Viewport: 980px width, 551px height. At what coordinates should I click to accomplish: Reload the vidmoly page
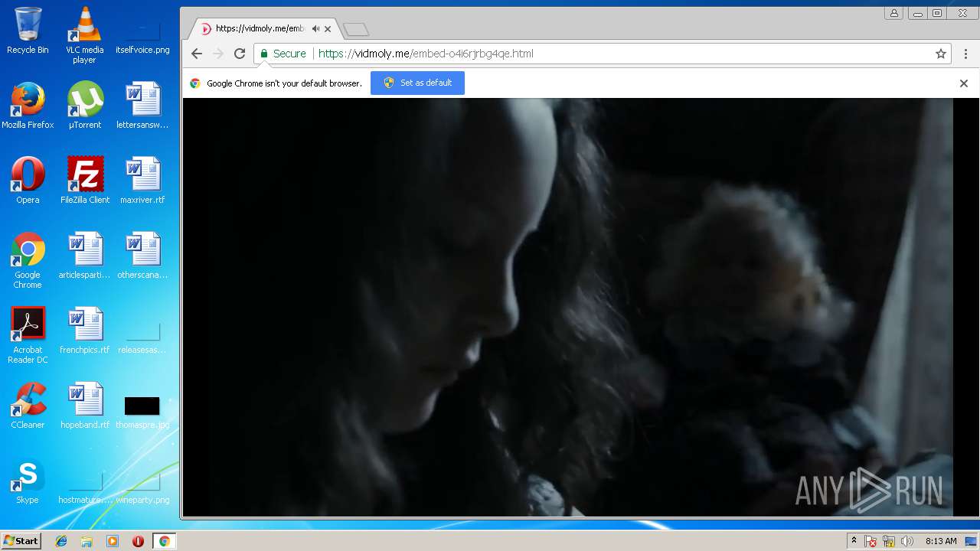[240, 54]
